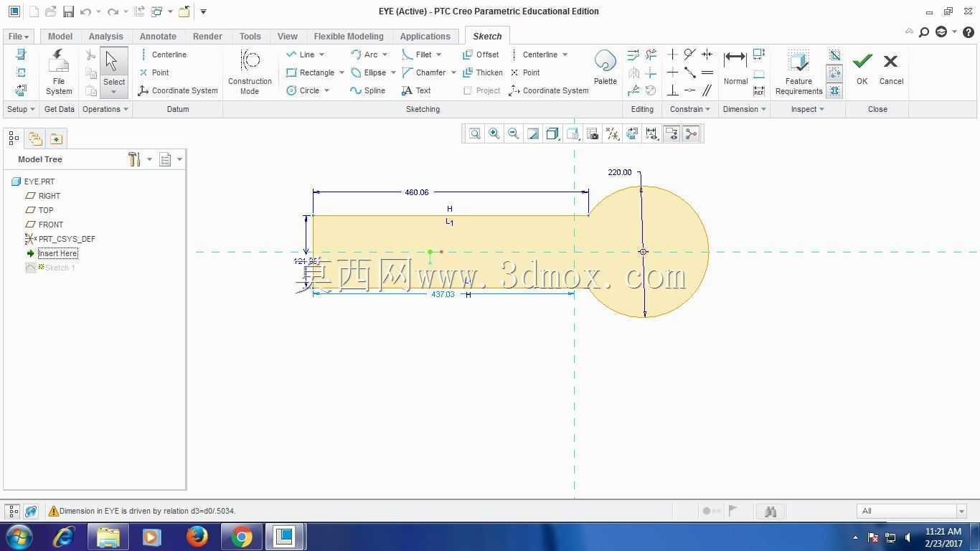Expand the Circle tool dropdown arrow
This screenshot has width=980, height=551.
pos(326,90)
